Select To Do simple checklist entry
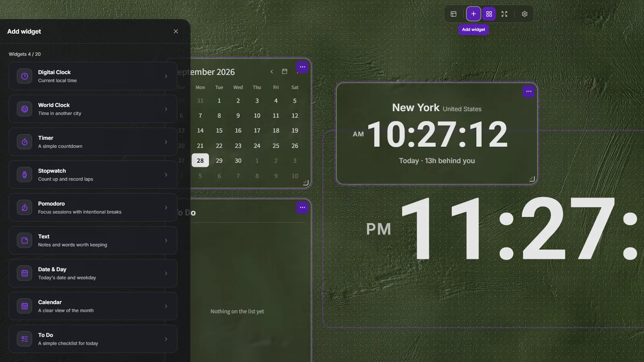The image size is (644, 362). coord(93,339)
